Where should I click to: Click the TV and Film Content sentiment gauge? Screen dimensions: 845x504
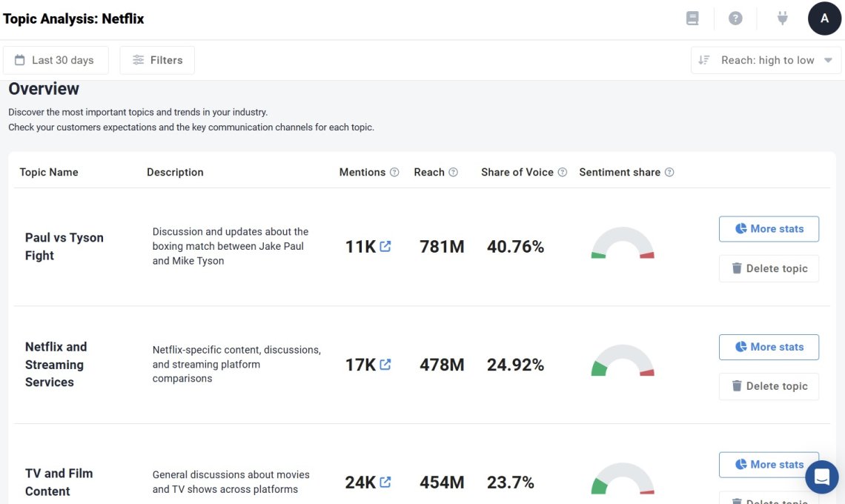pos(623,479)
